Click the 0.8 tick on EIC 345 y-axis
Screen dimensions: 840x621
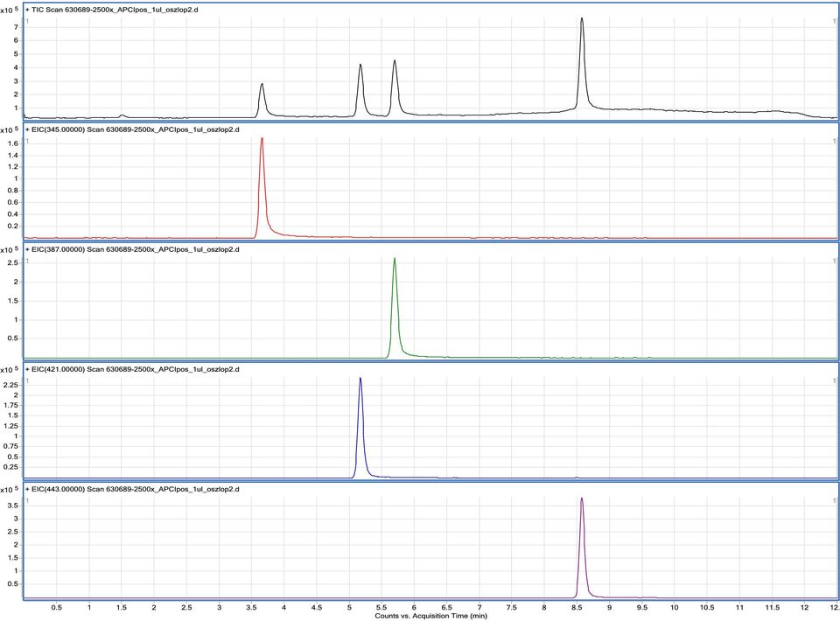[13, 191]
